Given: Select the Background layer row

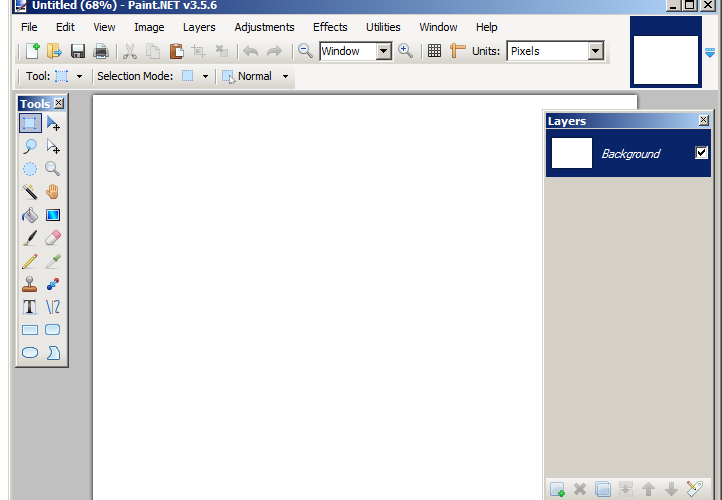Looking at the screenshot, I should (629, 153).
